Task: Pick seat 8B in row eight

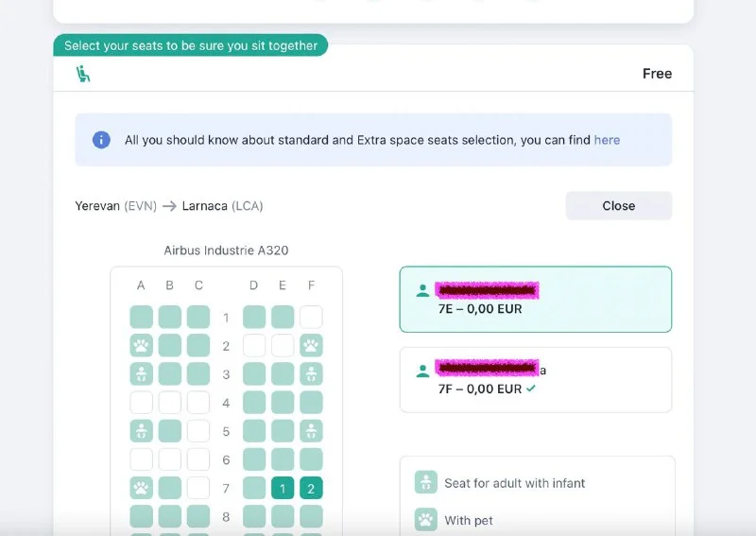Action: pos(169,516)
